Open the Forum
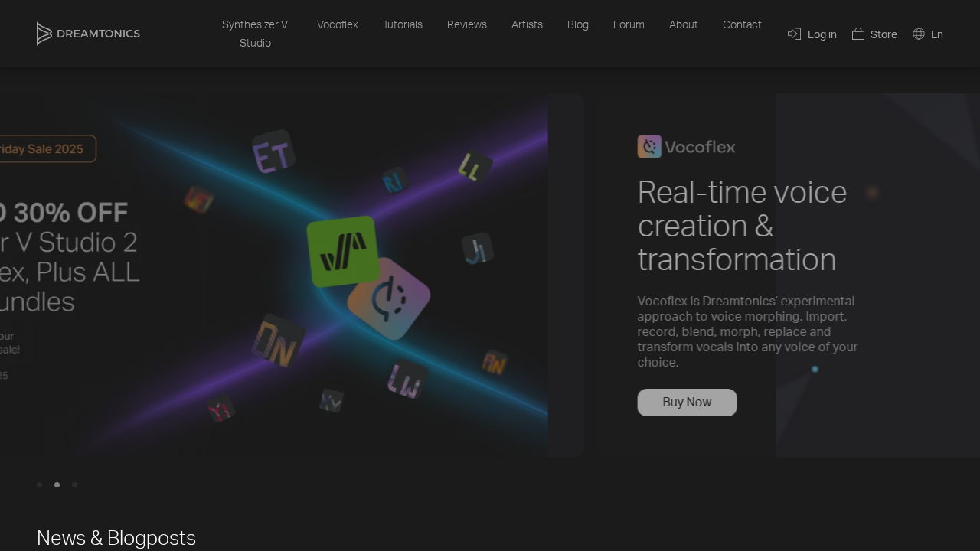This screenshot has width=980, height=551. coord(629,24)
